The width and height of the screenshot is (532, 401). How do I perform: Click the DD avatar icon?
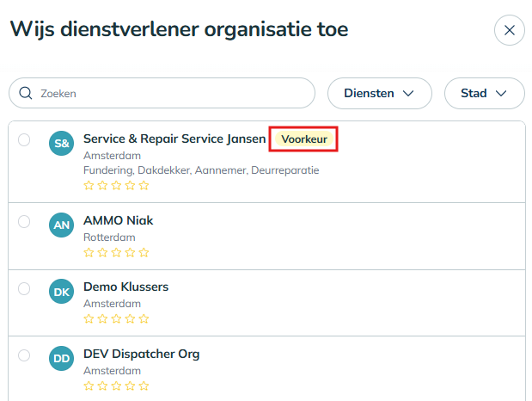click(x=62, y=359)
